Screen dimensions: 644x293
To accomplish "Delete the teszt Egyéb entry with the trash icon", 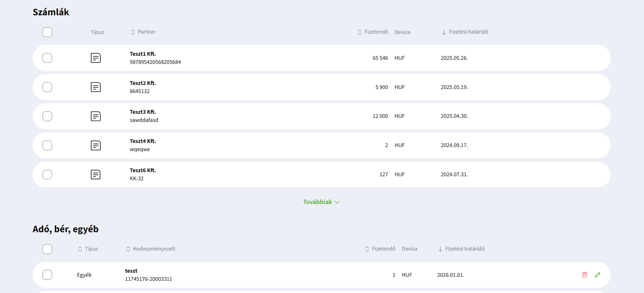I will [x=584, y=275].
